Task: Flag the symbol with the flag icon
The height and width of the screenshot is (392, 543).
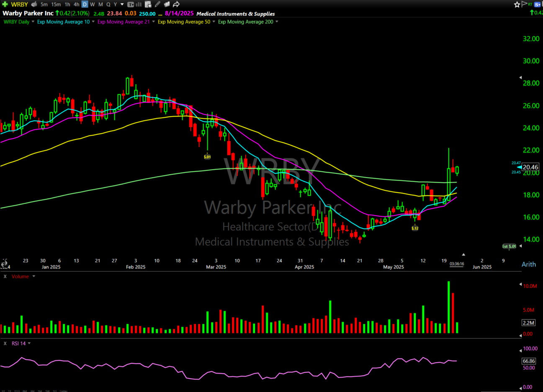Action: (524, 4)
